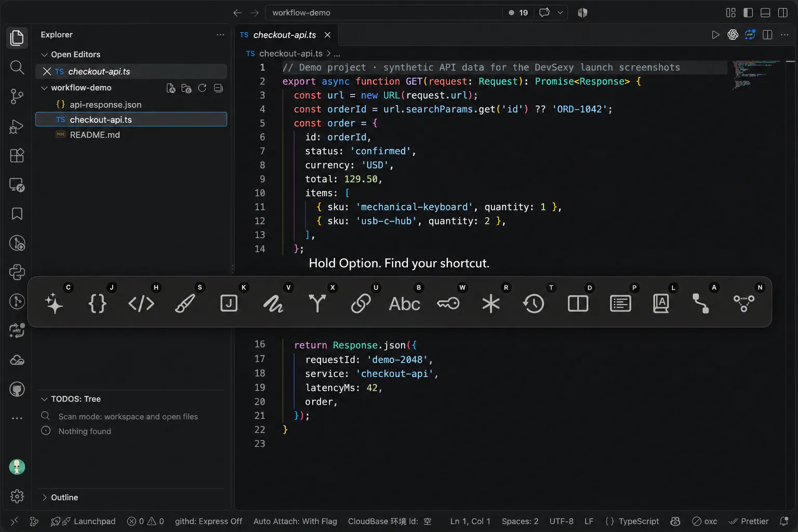This screenshot has width=798, height=532.
Task: Open the boxed J tool in shortcut bar
Action: 229,303
